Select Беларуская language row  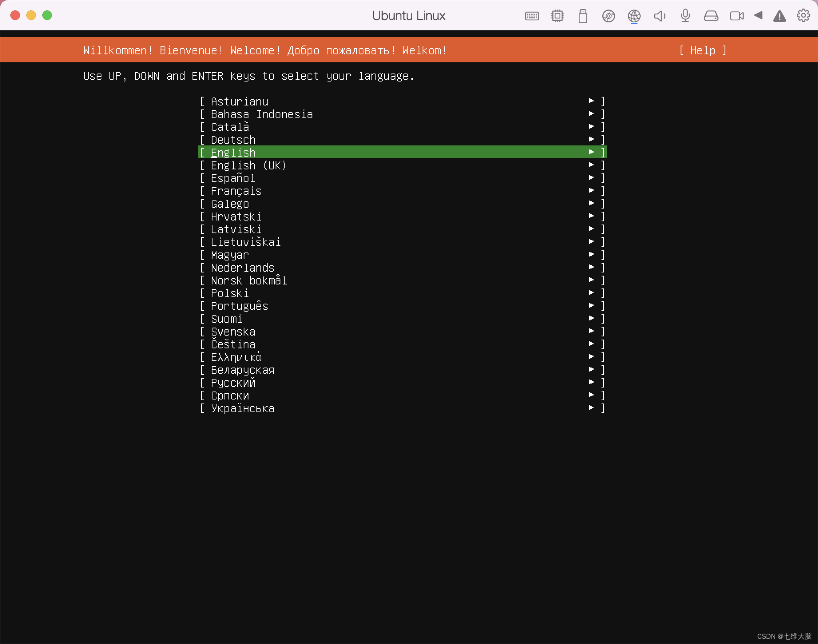[x=403, y=370]
